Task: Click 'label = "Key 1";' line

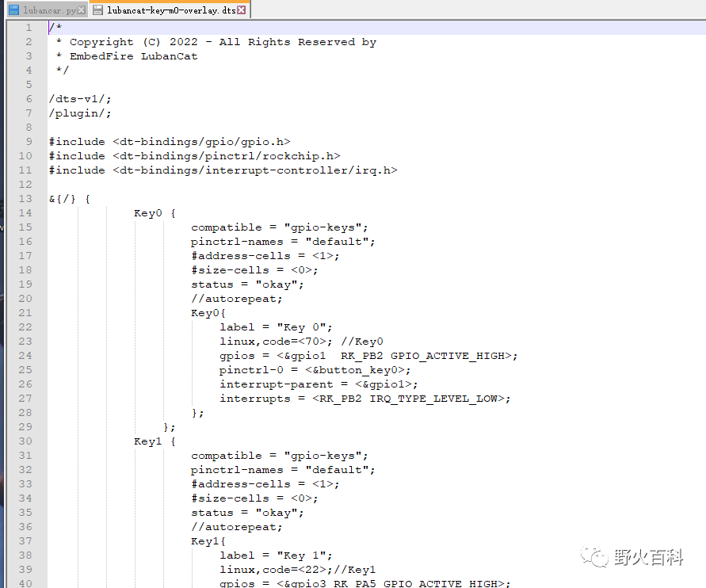Action: [276, 556]
